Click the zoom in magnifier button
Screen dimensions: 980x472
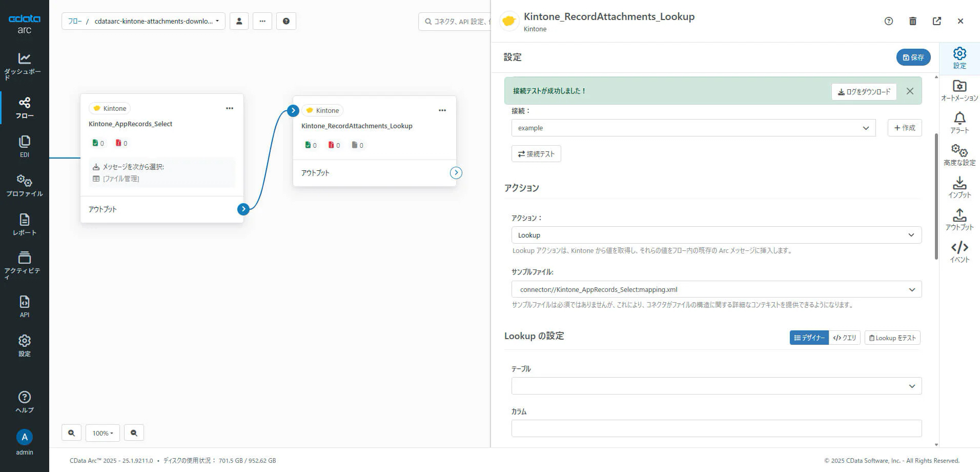(x=72, y=433)
